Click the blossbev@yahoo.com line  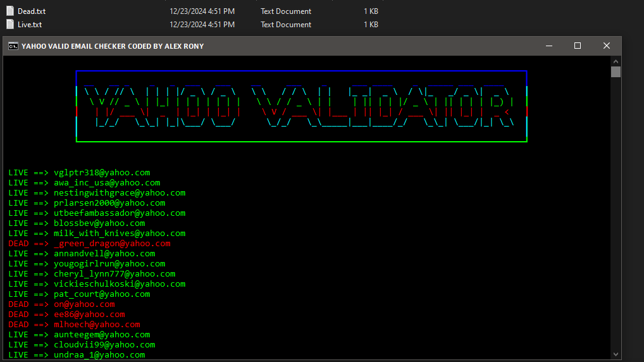(x=77, y=223)
